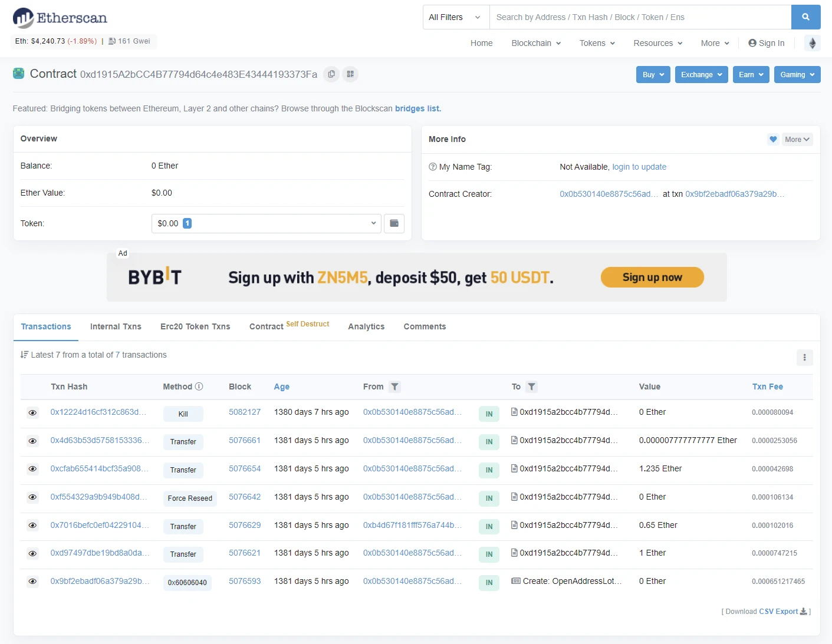Click the contract identicon next to Contract
The image size is (832, 644).
19,74
